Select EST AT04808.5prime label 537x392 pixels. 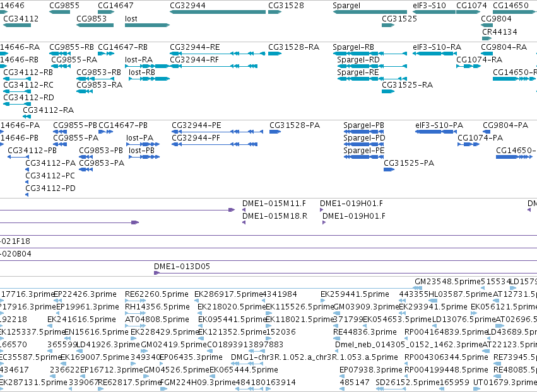157,320
